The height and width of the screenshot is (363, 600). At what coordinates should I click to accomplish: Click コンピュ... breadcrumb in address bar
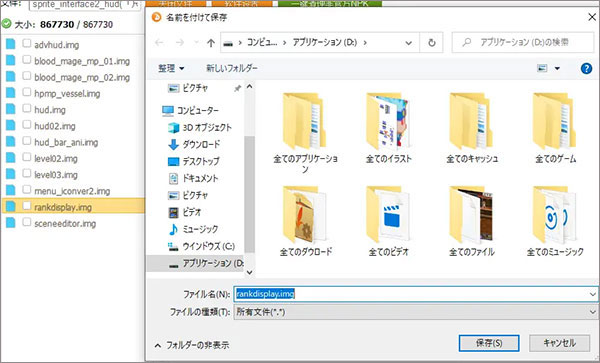coord(262,42)
